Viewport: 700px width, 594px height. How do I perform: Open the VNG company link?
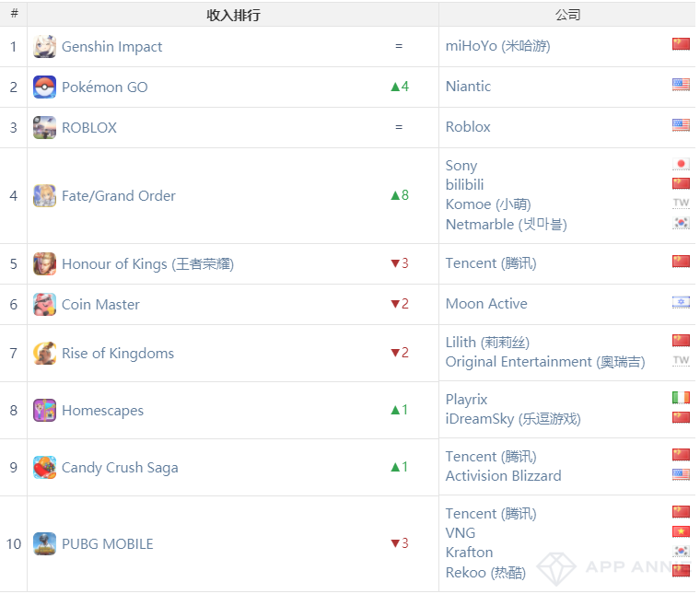pos(461,533)
